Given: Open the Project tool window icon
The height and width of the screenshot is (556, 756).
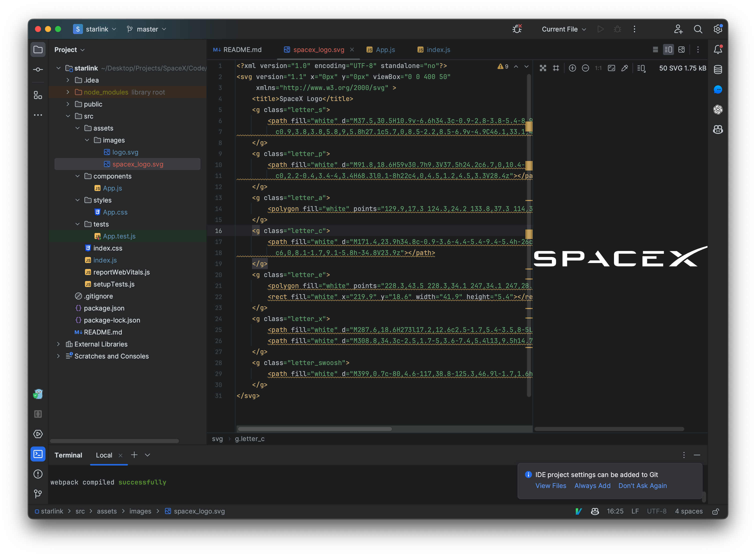Looking at the screenshot, I should click(x=38, y=50).
